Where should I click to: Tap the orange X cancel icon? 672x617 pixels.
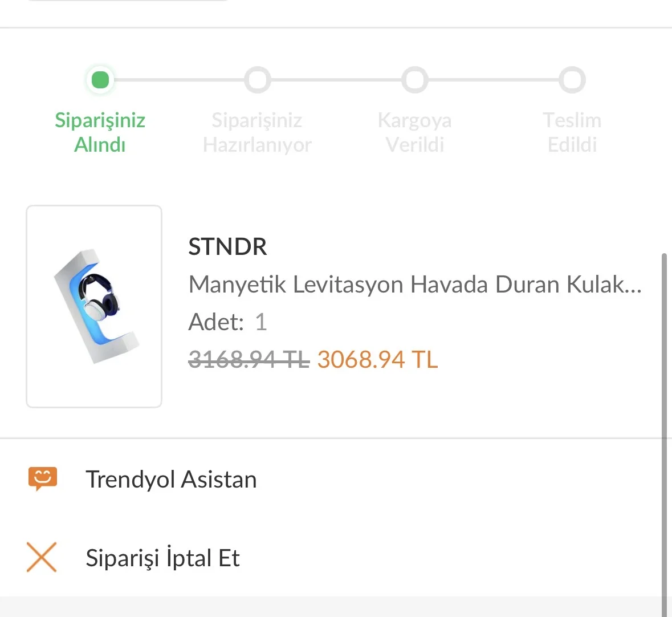click(x=42, y=557)
